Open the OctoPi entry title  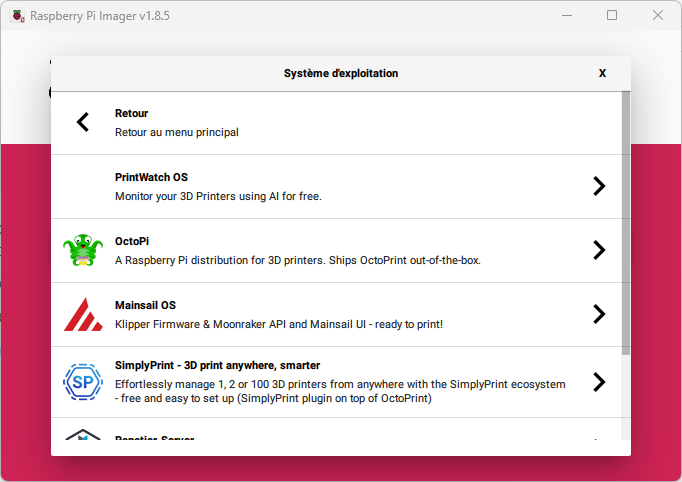pos(132,241)
